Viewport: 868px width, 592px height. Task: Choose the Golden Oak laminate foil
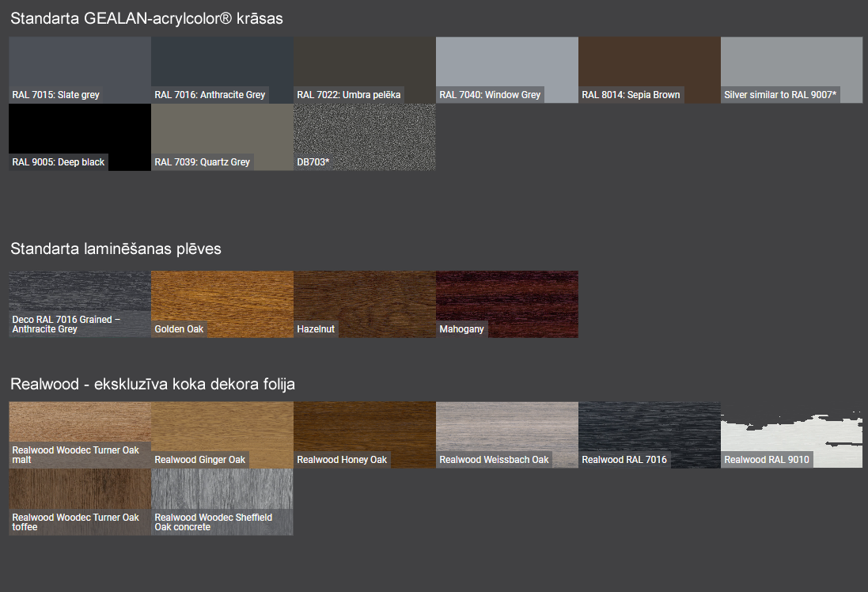pyautogui.click(x=222, y=304)
